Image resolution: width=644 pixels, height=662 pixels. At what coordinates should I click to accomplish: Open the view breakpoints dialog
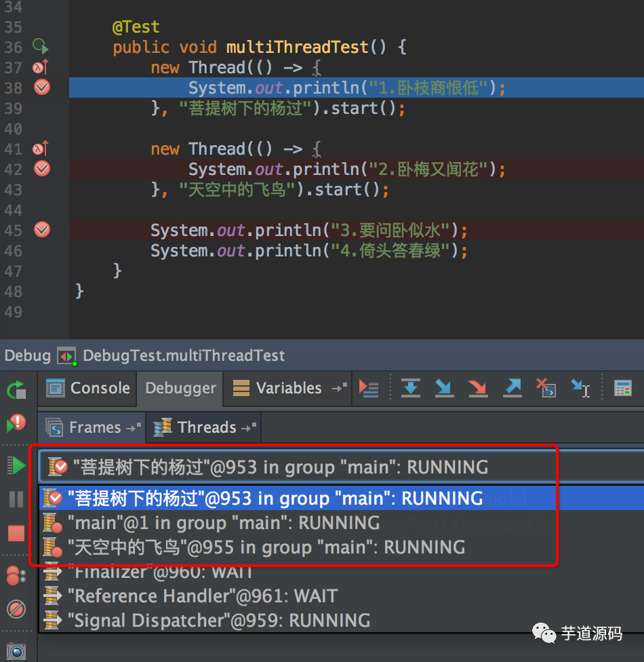16,575
